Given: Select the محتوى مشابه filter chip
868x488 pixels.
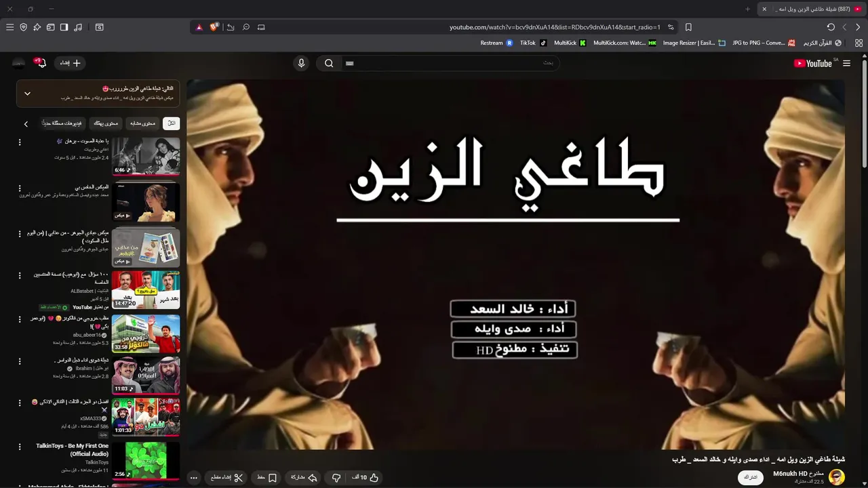Looking at the screenshot, I should (x=142, y=123).
